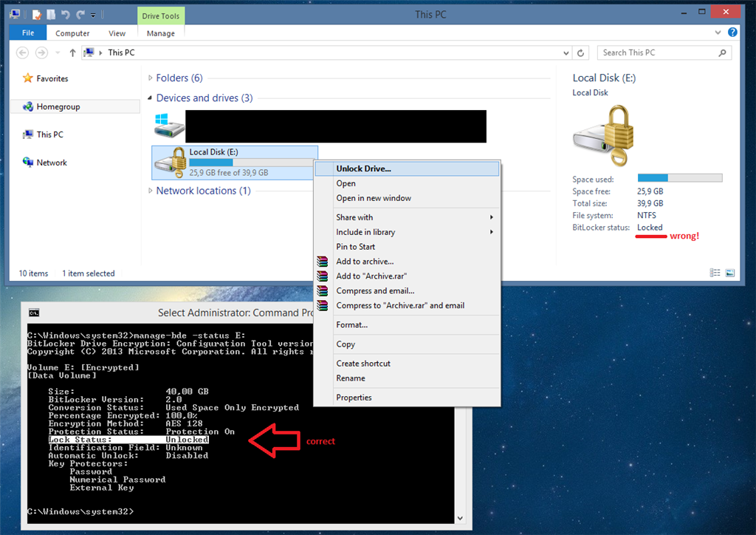The width and height of the screenshot is (756, 535).
Task: Open the recent locations dropdown arrow
Action: click(58, 52)
